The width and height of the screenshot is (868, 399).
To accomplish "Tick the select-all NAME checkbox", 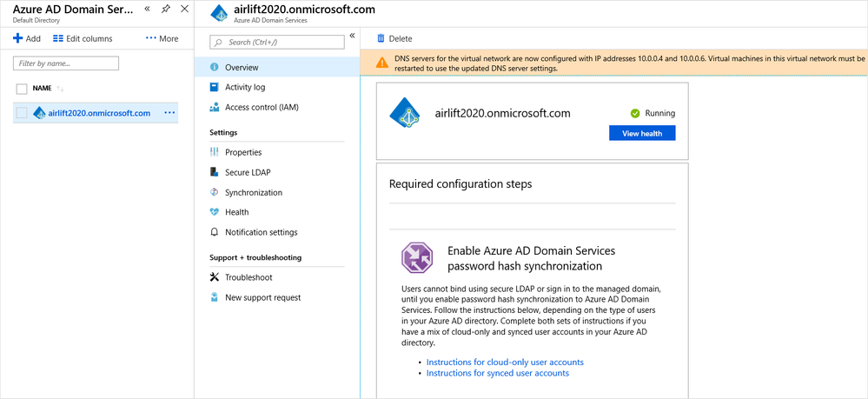I will [22, 89].
